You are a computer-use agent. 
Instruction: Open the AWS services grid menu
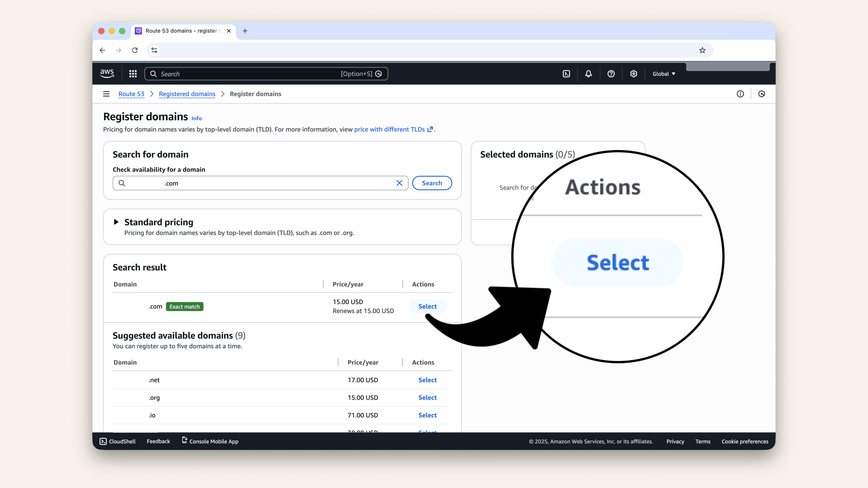coord(133,74)
